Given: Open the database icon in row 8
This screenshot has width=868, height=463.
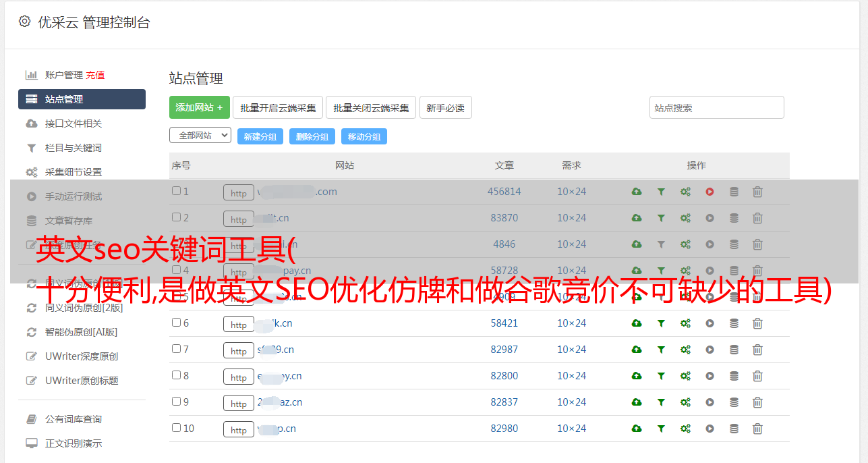Looking at the screenshot, I should pos(734,376).
